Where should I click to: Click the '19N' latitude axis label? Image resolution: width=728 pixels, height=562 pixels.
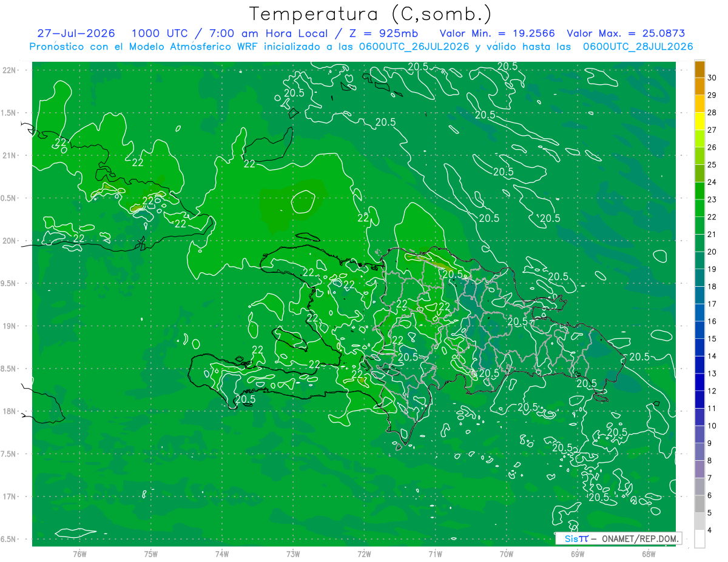(9, 326)
